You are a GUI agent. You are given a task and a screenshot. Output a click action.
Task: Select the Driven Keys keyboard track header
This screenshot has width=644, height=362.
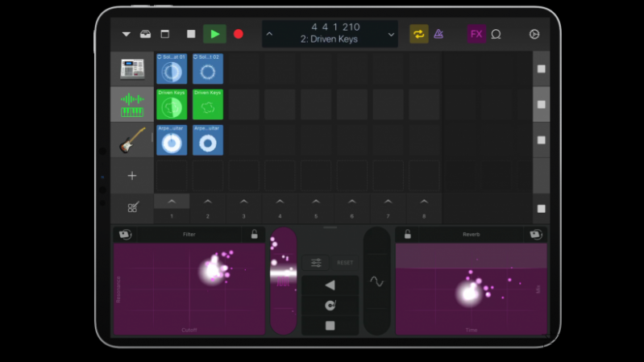tap(132, 104)
